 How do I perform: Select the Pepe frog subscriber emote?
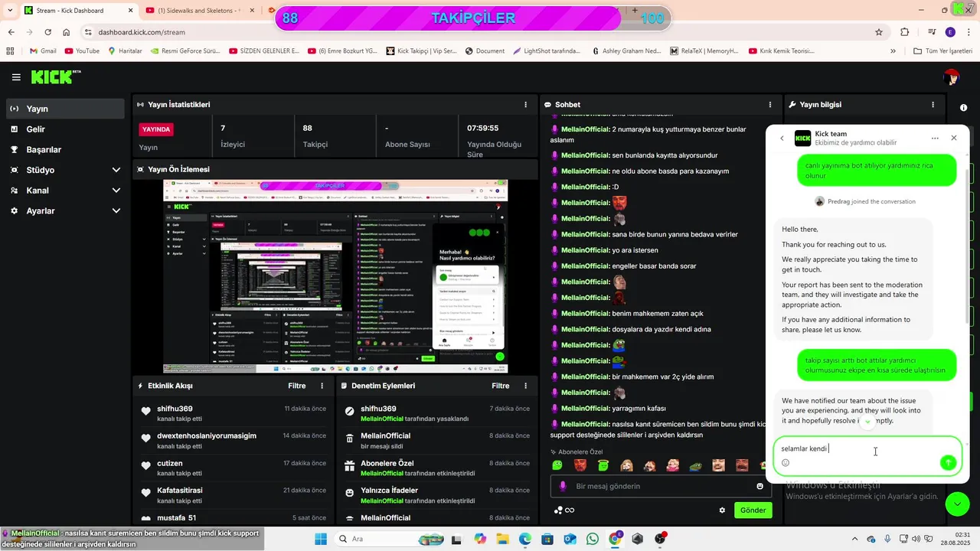click(x=695, y=465)
